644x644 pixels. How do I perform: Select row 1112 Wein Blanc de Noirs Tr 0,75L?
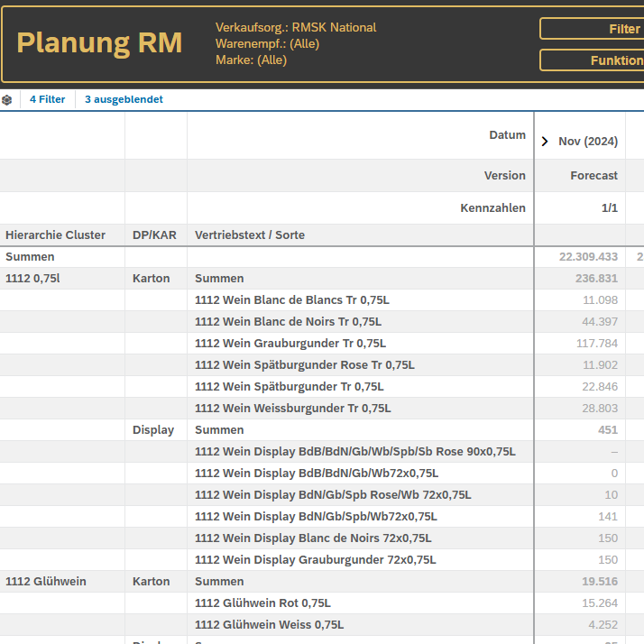click(288, 322)
